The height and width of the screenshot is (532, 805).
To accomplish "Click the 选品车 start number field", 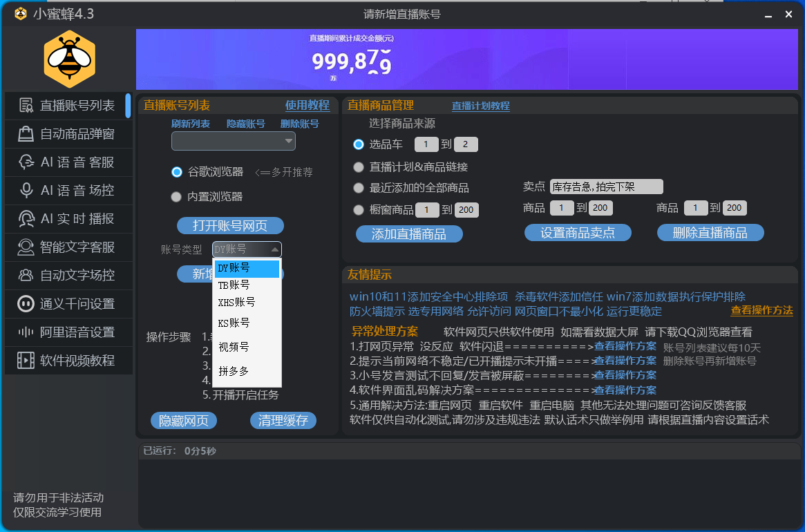I will pos(426,144).
